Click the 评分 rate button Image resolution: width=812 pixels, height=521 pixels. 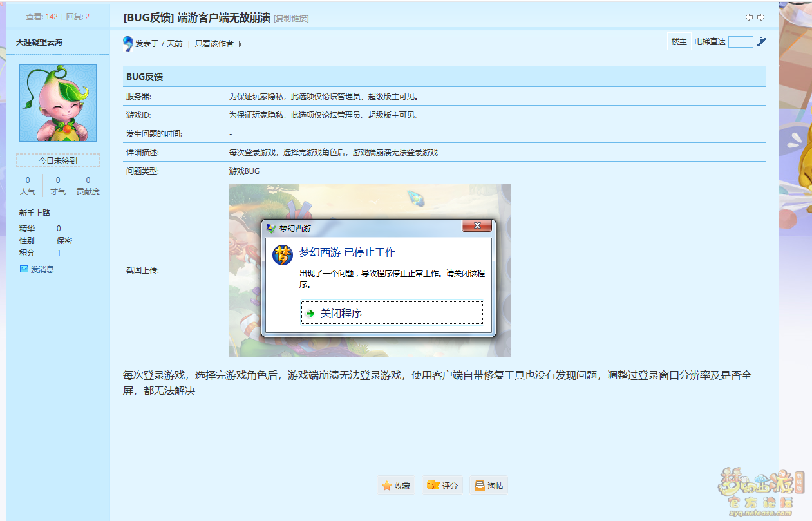442,486
